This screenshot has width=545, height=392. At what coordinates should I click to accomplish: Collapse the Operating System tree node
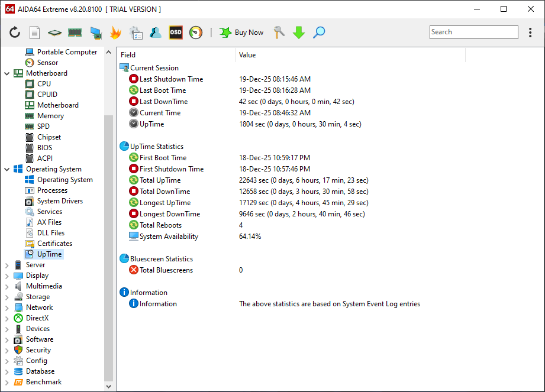pos(7,169)
